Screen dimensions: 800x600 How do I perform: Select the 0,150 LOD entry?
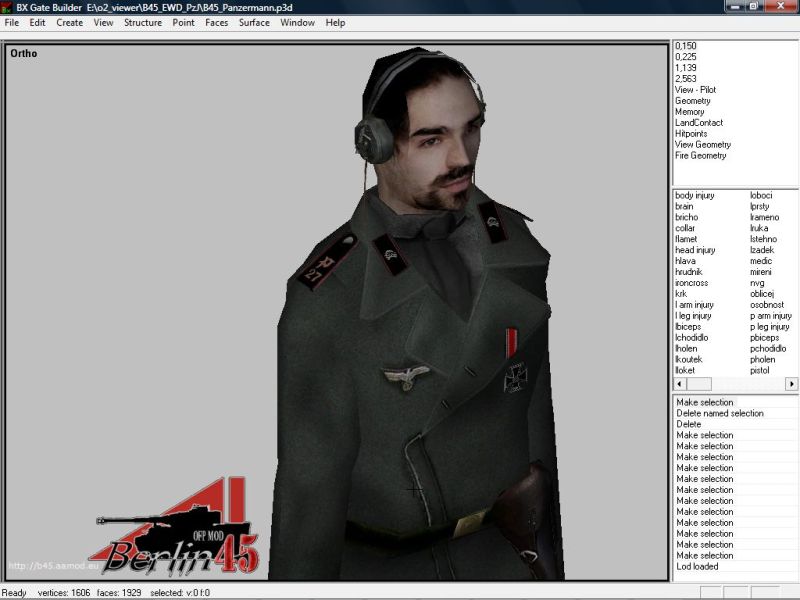[x=685, y=45]
